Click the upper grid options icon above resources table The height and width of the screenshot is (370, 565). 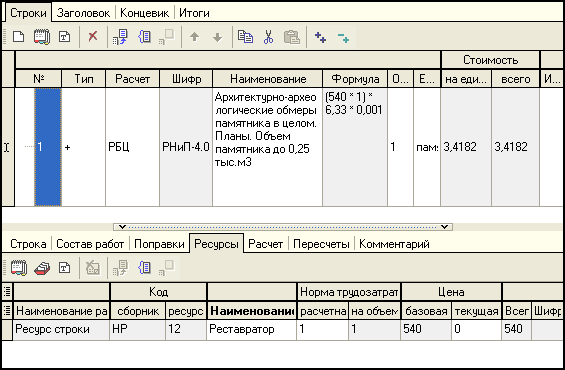click(x=7, y=291)
